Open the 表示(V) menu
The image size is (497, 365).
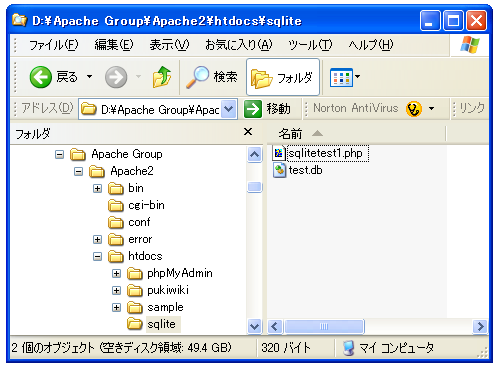169,44
